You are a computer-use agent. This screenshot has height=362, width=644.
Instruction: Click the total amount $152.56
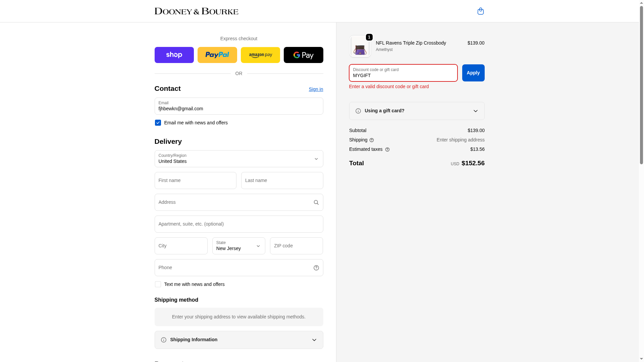coord(473,163)
